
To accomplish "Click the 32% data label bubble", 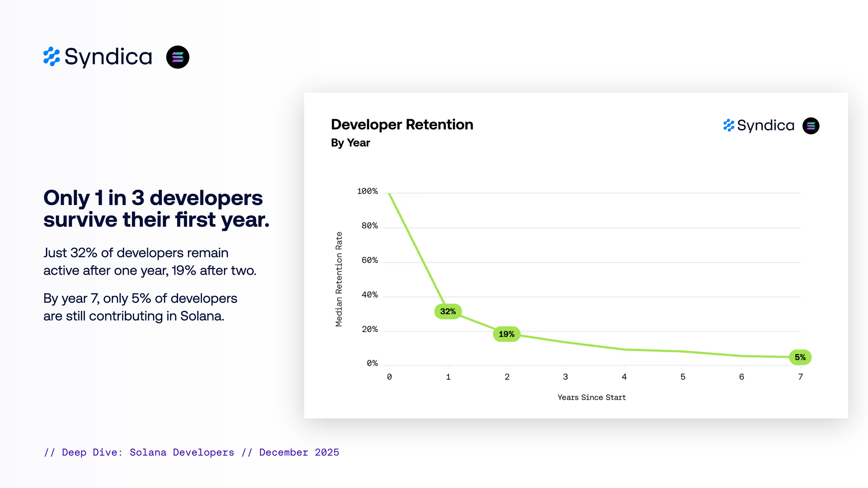I will (448, 311).
